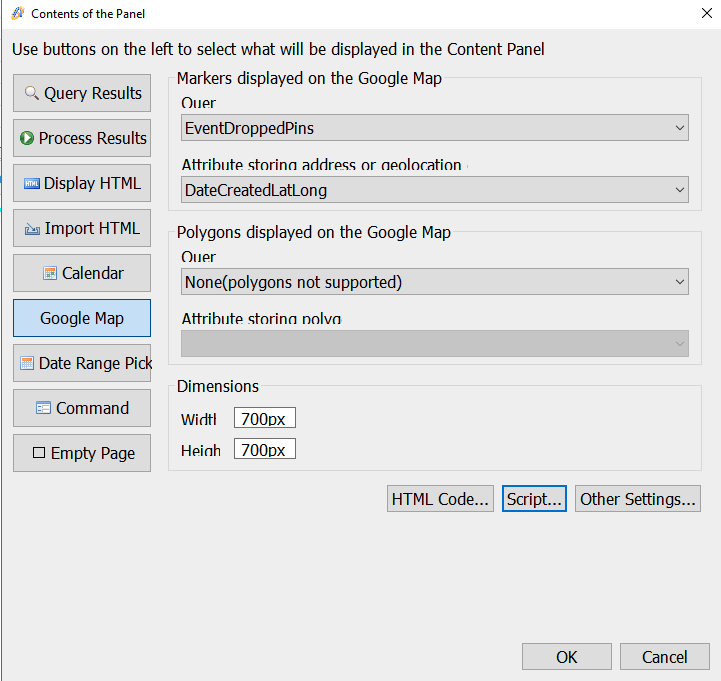This screenshot has width=721, height=681.
Task: Select the Query Results panel button
Action: (x=82, y=93)
